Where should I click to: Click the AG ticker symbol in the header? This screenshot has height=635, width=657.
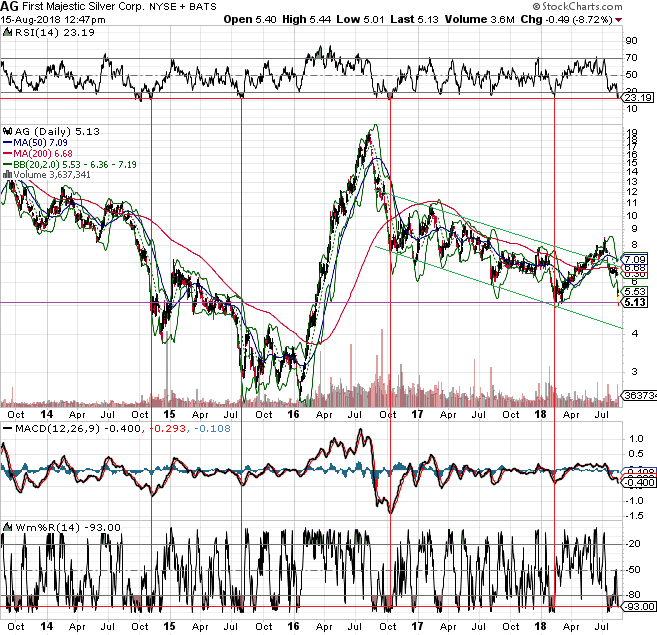point(9,6)
